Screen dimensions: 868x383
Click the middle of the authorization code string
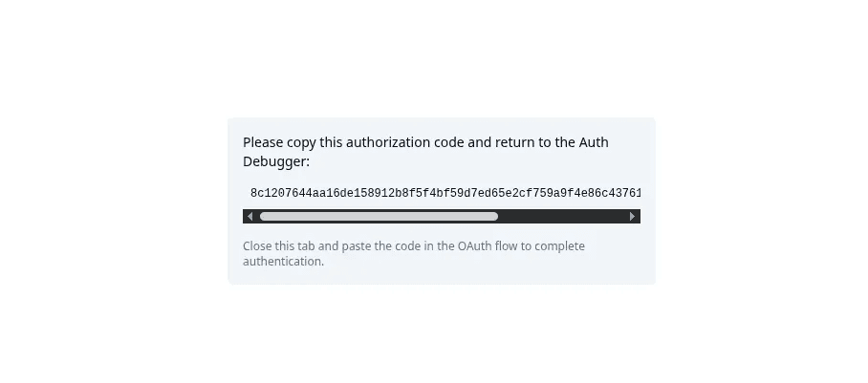pyautogui.click(x=445, y=194)
